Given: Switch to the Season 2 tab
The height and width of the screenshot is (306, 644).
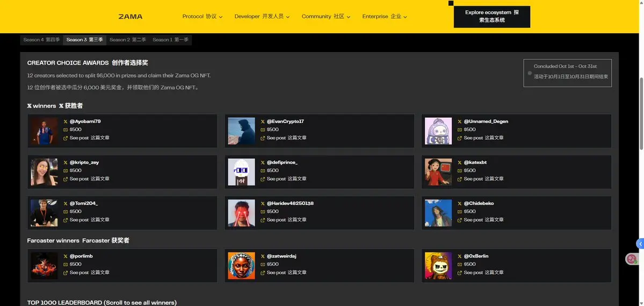Looking at the screenshot, I should coord(128,40).
